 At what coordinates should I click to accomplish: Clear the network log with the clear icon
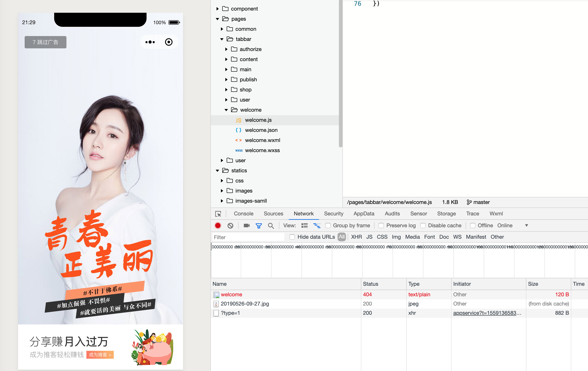(230, 225)
